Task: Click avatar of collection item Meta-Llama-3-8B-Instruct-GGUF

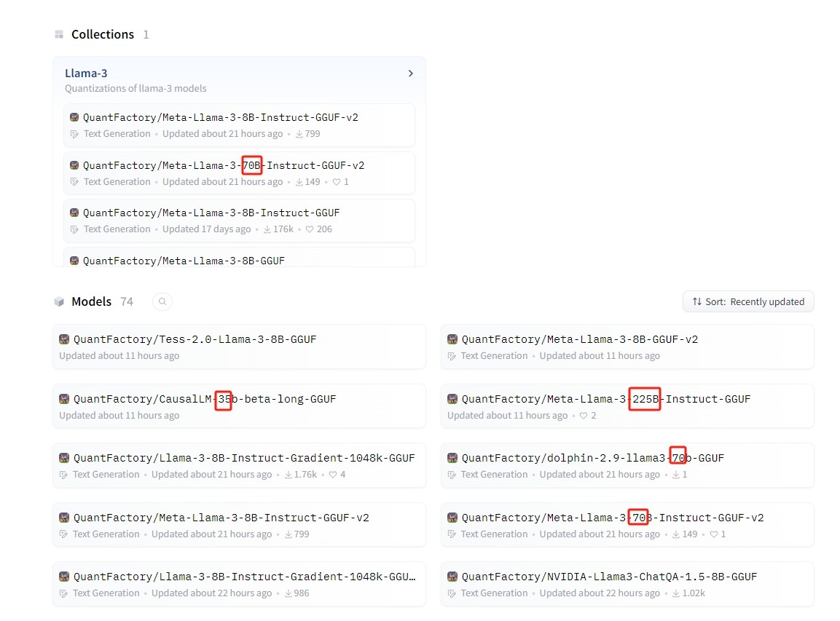Action: pos(74,213)
